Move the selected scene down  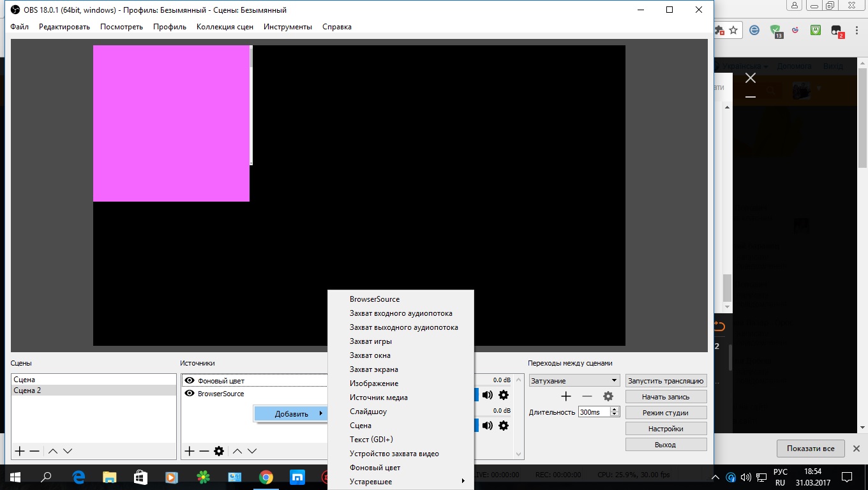[x=68, y=451]
